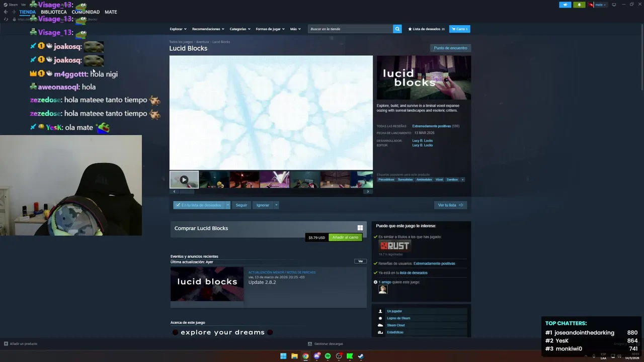The height and width of the screenshot is (362, 644).
Task: Open developer link Lucy B. Locks
Action: pyautogui.click(x=422, y=141)
